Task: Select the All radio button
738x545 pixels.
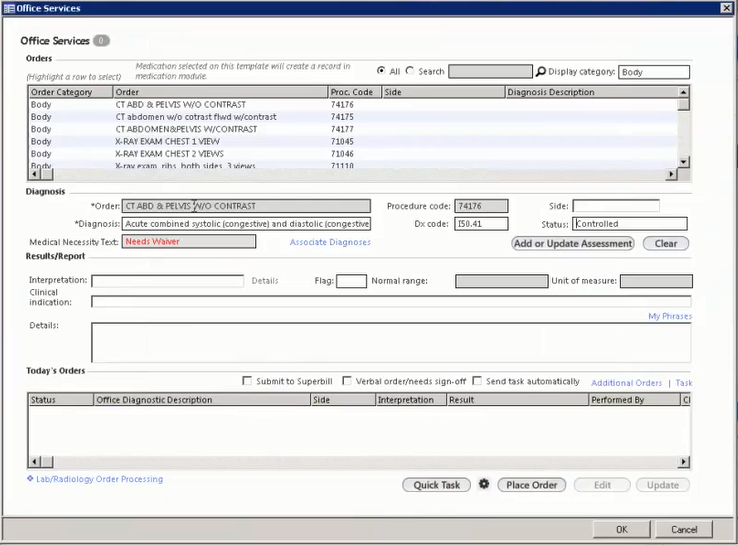Action: pos(381,71)
